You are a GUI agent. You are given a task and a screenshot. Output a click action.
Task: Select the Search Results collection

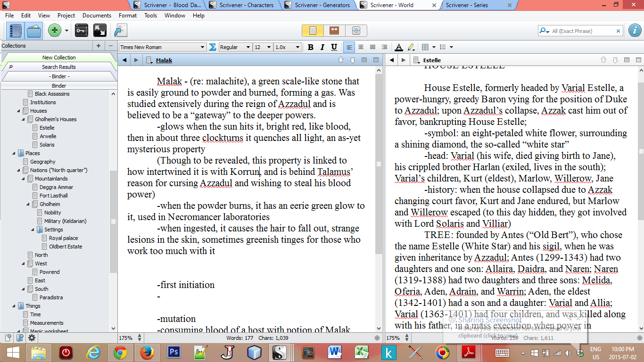[x=59, y=67]
